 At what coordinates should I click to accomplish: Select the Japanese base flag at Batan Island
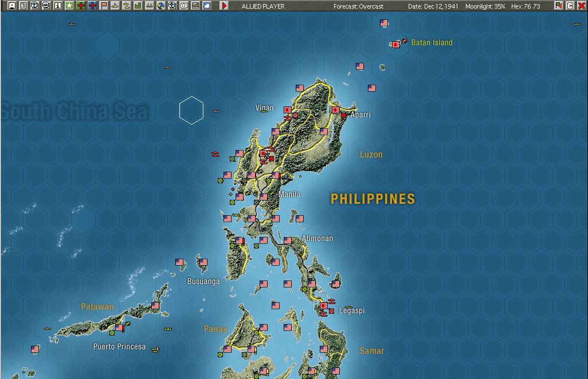pos(395,45)
